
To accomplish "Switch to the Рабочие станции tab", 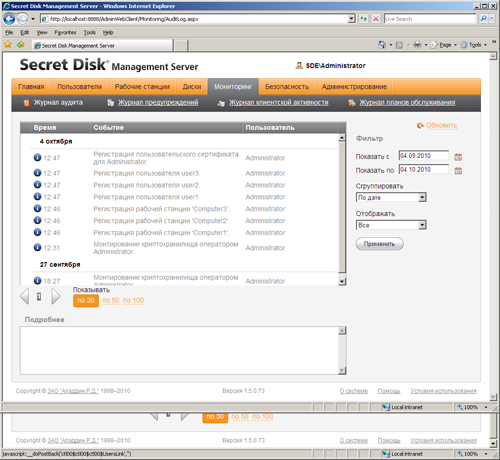I will click(x=142, y=87).
